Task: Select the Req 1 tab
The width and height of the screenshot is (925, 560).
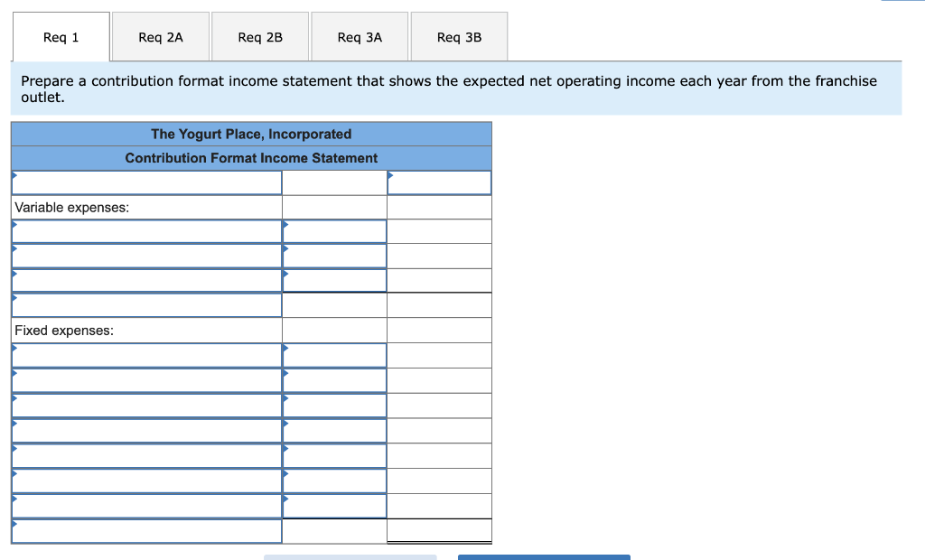Action: (61, 36)
